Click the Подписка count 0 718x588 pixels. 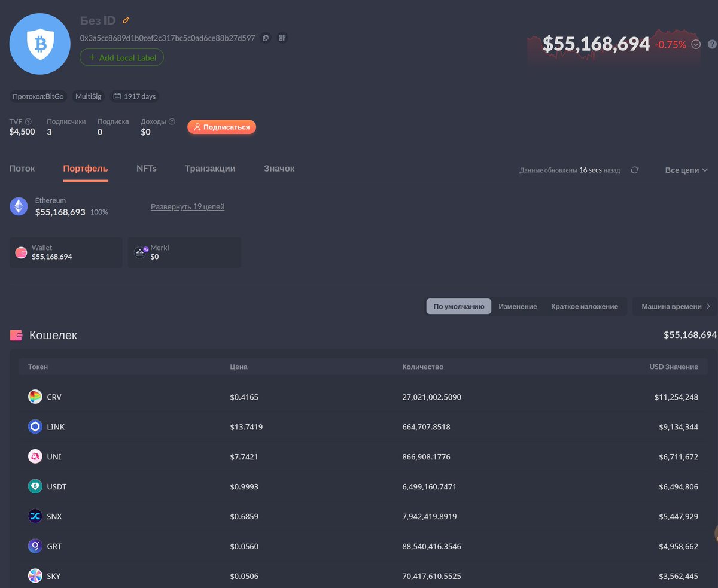click(100, 132)
